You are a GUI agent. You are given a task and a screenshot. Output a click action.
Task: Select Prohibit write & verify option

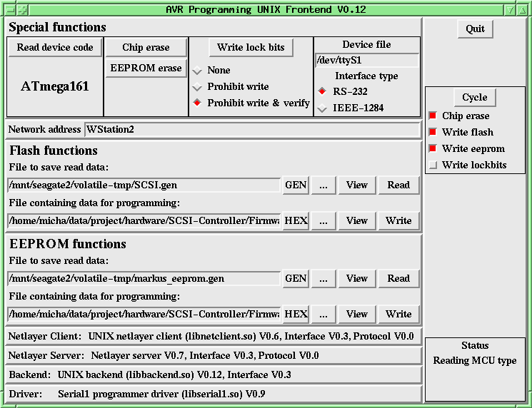click(x=251, y=103)
